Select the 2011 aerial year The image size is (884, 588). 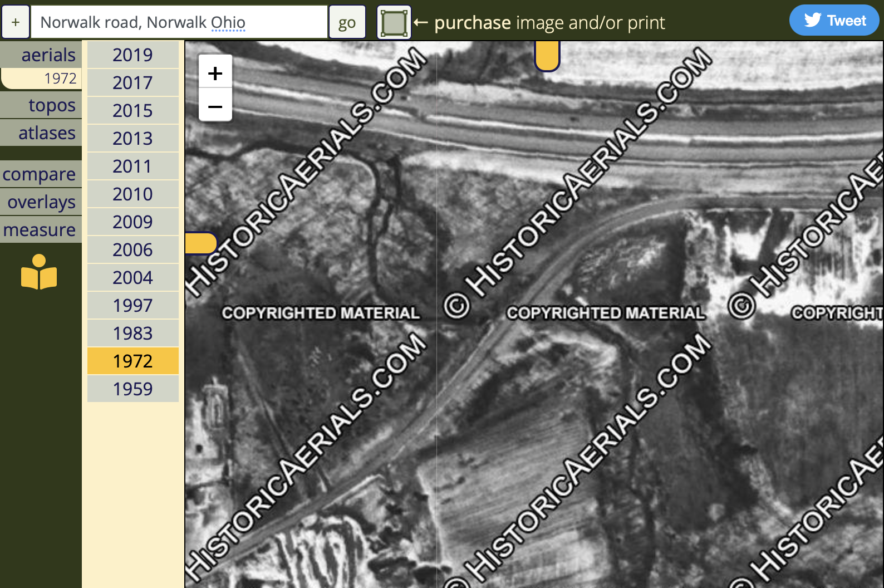[133, 166]
